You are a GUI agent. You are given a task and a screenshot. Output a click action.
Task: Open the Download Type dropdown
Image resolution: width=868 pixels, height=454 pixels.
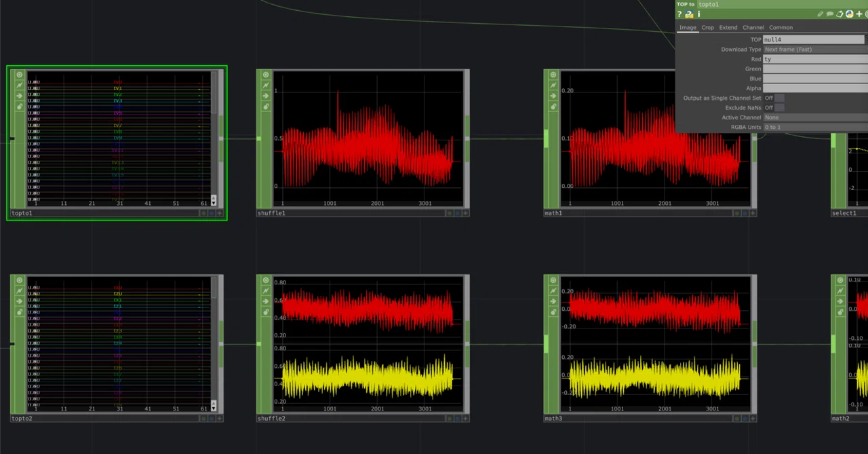(814, 50)
